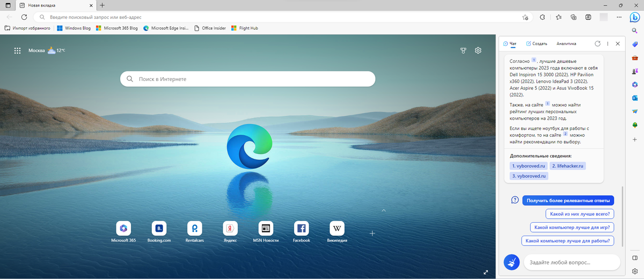Click citation 2 in the chat answer

tap(565, 134)
